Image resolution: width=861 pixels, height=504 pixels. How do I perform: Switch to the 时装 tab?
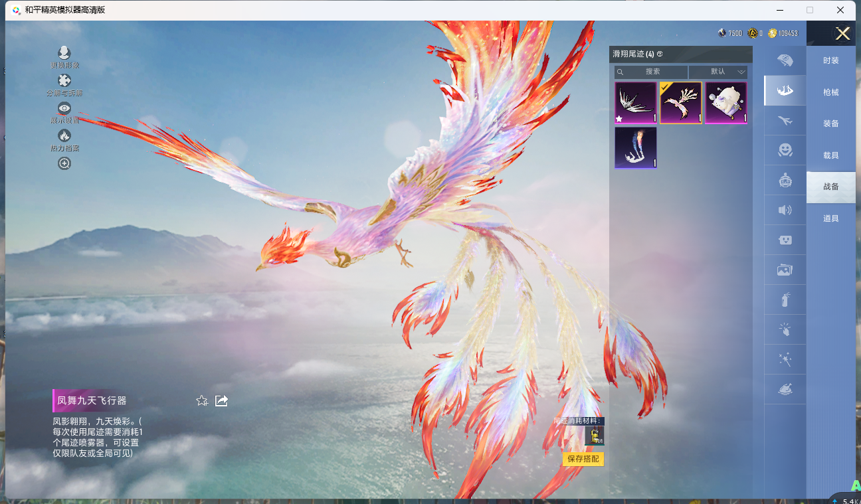click(x=831, y=60)
